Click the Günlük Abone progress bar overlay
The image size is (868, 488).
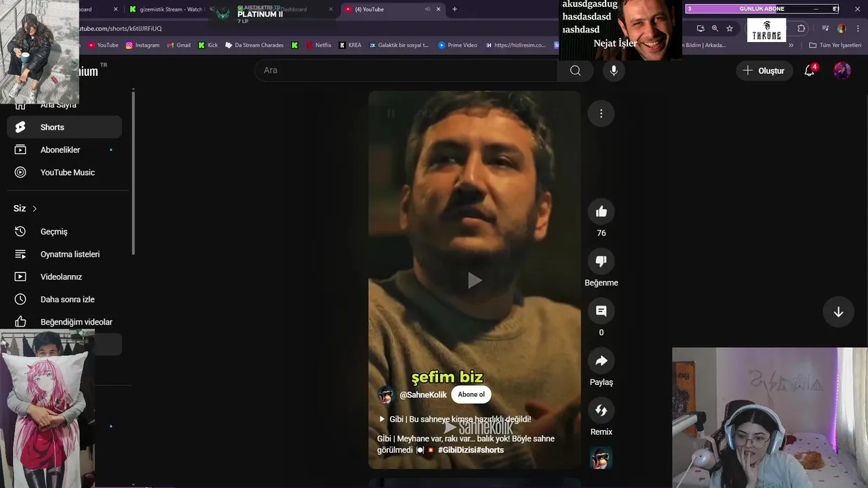pyautogui.click(x=762, y=9)
